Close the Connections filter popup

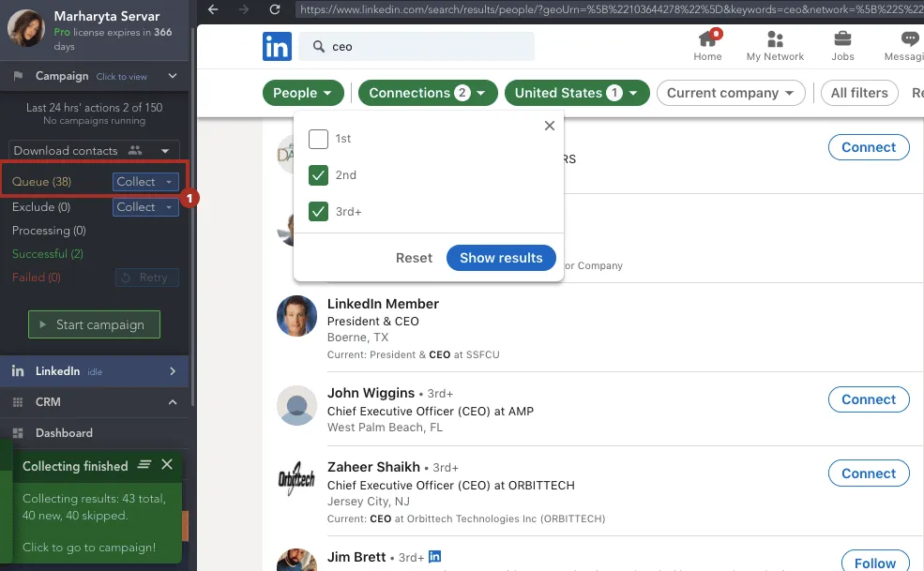(x=550, y=126)
